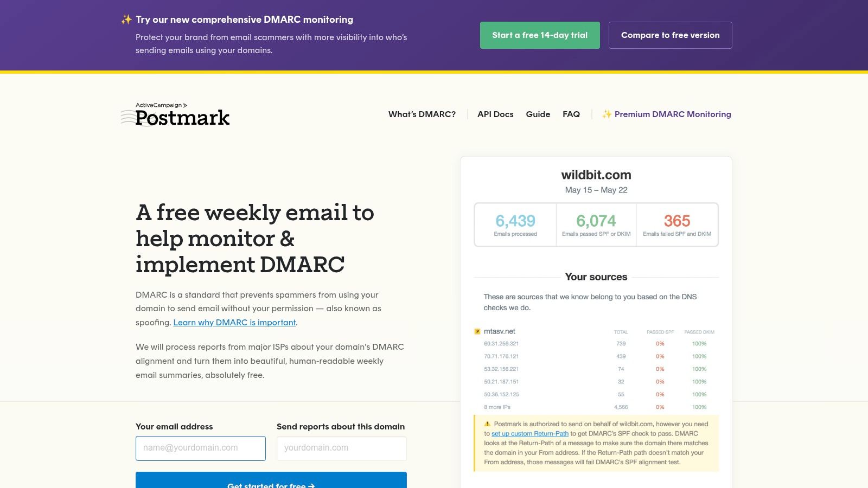Screen dimensions: 868x488
Task: Click the 8 more IPs row
Action: (497, 407)
